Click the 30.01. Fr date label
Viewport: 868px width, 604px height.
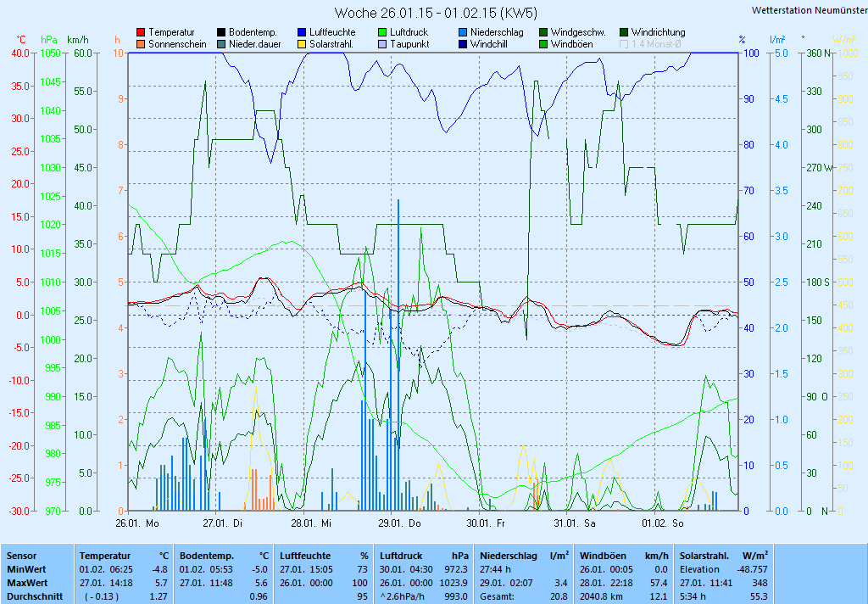click(486, 523)
